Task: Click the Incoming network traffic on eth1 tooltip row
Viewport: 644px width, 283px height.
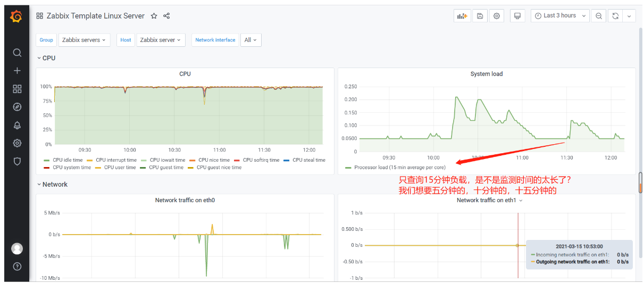Action: coord(580,255)
